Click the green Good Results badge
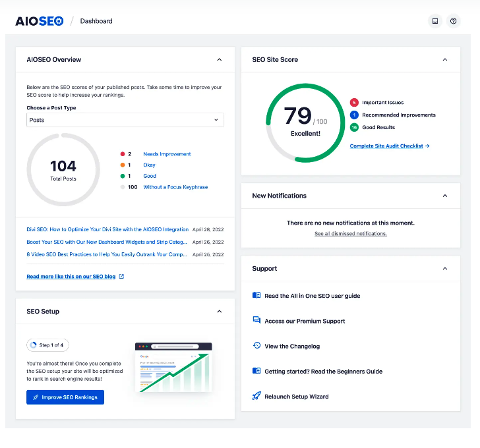 coord(354,128)
